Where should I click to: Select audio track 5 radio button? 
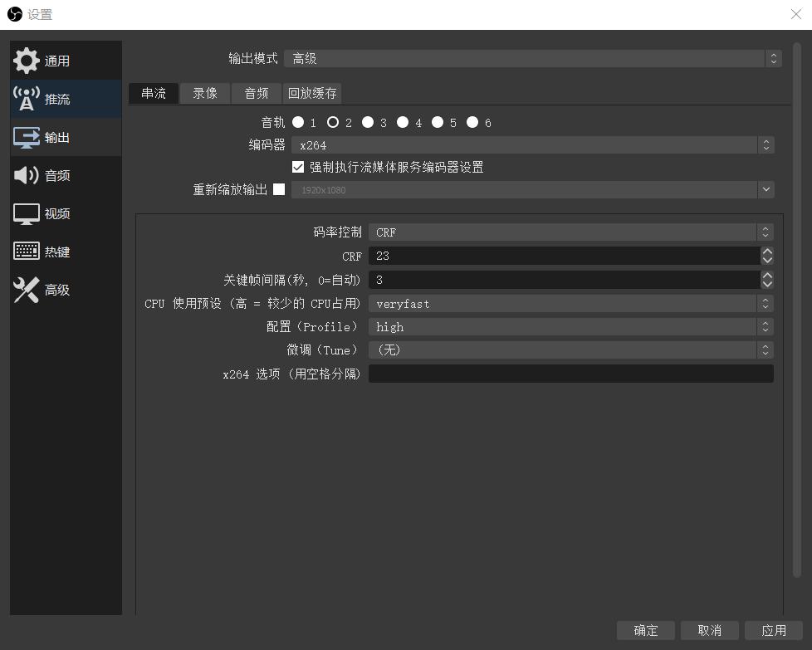[438, 122]
